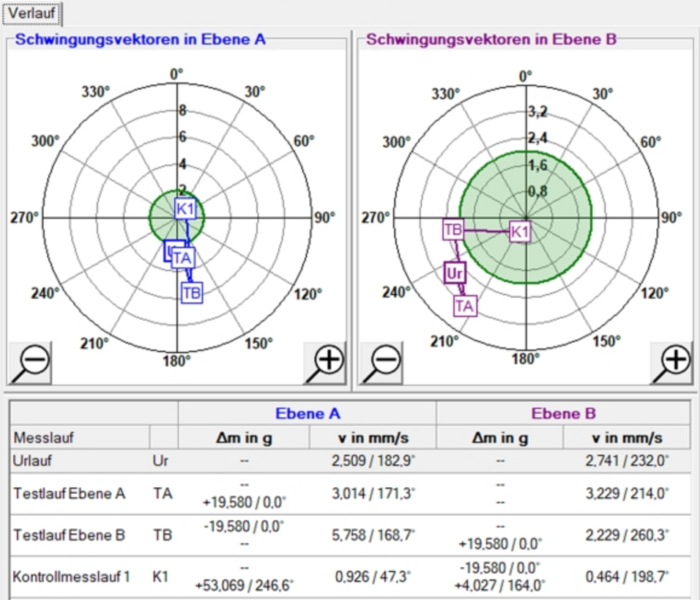Zoom out the Ebene A vector plot
700x600 pixels.
click(x=30, y=363)
